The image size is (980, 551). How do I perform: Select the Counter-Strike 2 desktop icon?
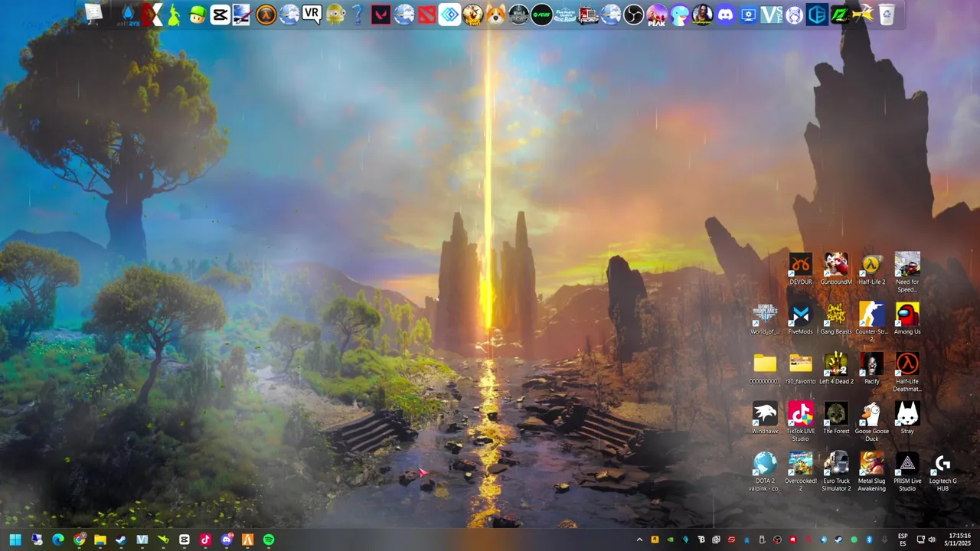click(x=871, y=322)
